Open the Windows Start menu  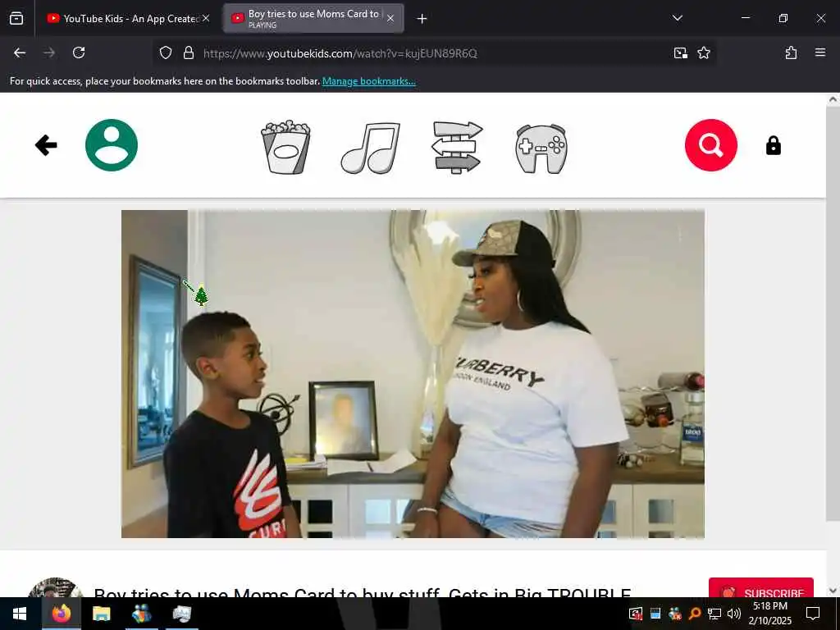coord(20,614)
